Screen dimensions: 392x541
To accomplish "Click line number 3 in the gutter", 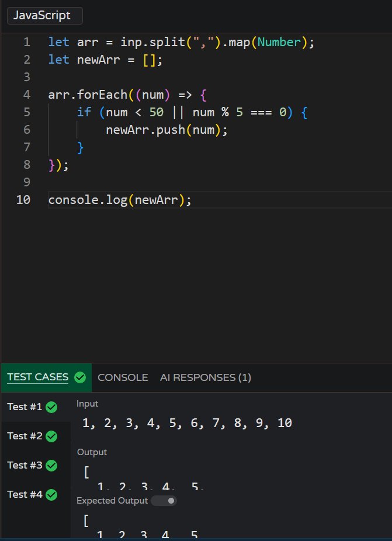I will pyautogui.click(x=26, y=77).
